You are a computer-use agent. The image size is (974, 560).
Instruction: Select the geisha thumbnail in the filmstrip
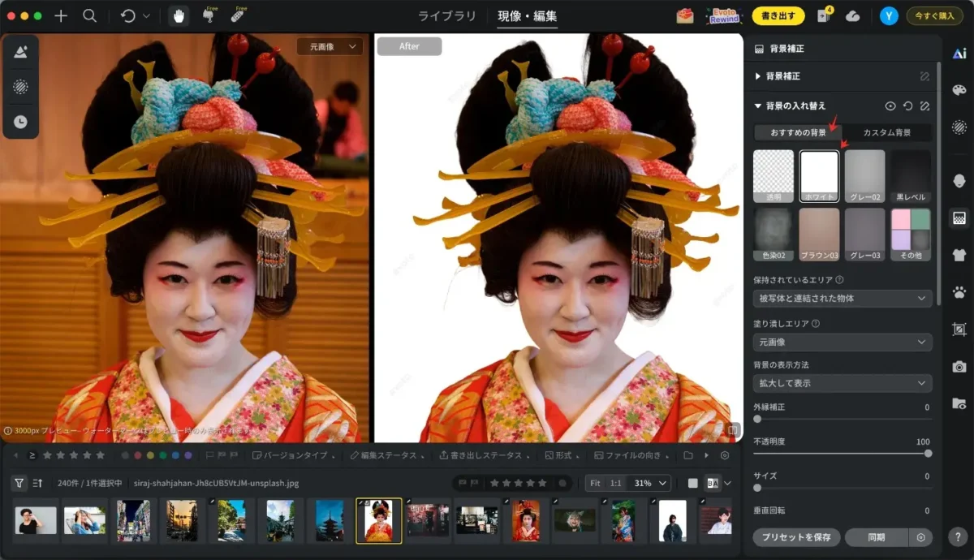point(380,520)
